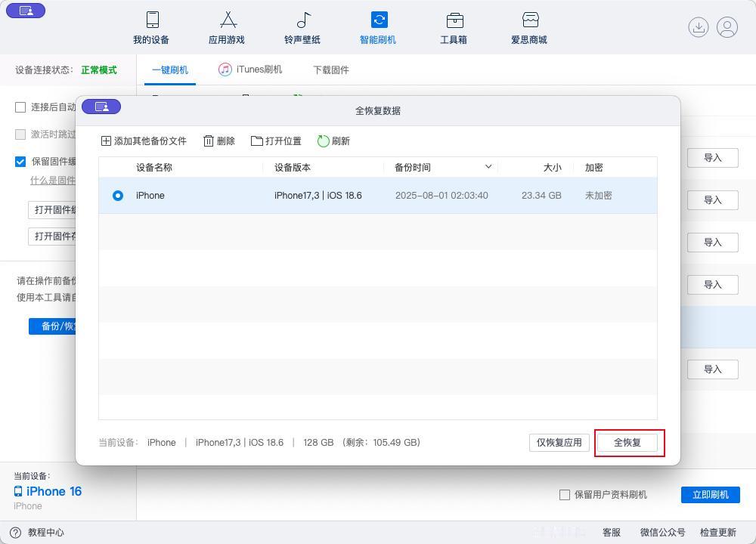Click the 大小 (Size) column header
The height and width of the screenshot is (544, 756).
click(x=553, y=167)
